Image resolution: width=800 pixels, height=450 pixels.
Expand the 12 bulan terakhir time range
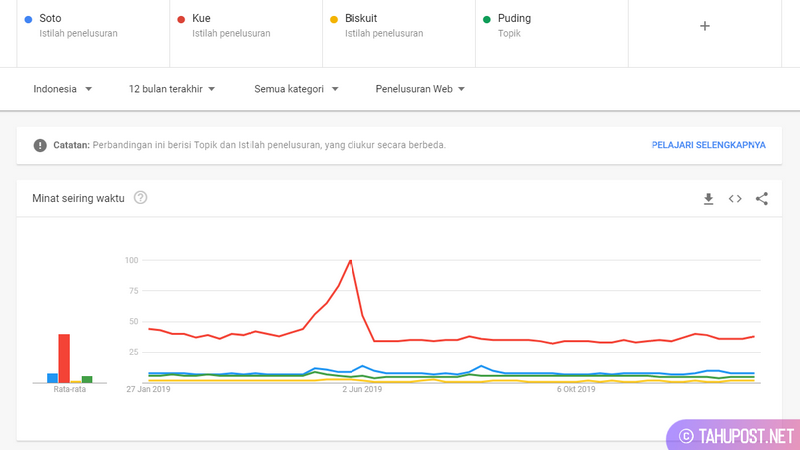pyautogui.click(x=172, y=89)
